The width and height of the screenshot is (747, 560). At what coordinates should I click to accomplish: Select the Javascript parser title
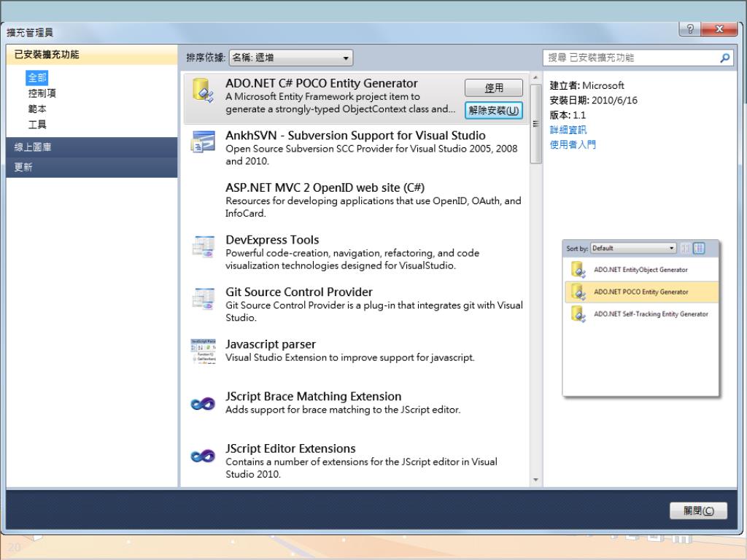pos(271,344)
